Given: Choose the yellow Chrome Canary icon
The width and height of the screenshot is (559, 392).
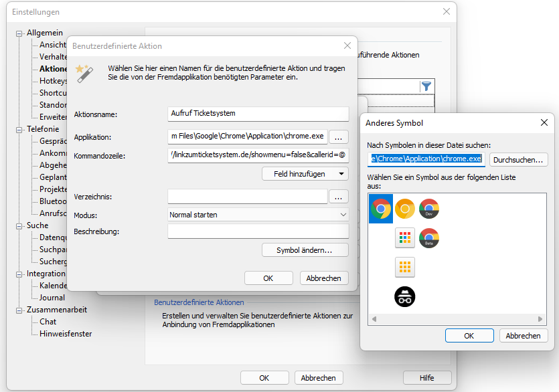Looking at the screenshot, I should tap(404, 209).
